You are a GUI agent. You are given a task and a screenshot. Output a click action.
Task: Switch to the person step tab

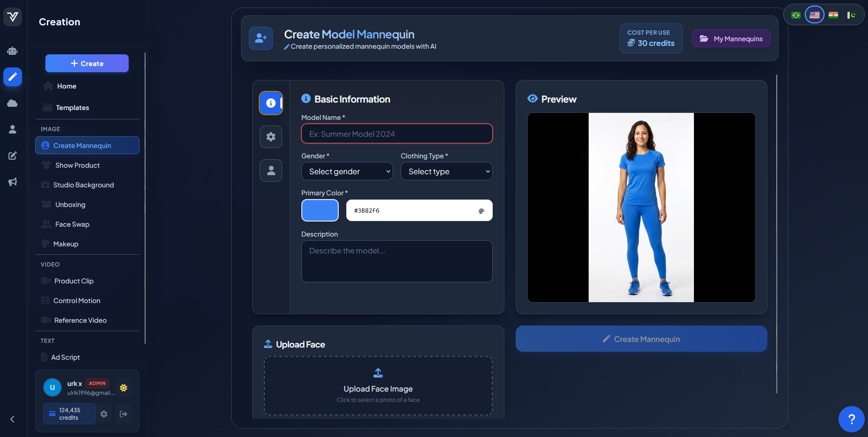click(271, 170)
